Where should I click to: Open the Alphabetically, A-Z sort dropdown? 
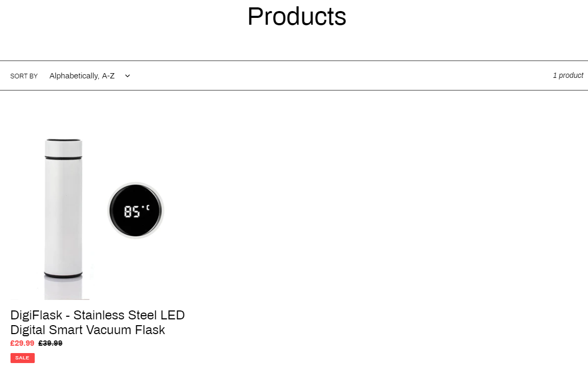click(x=89, y=76)
